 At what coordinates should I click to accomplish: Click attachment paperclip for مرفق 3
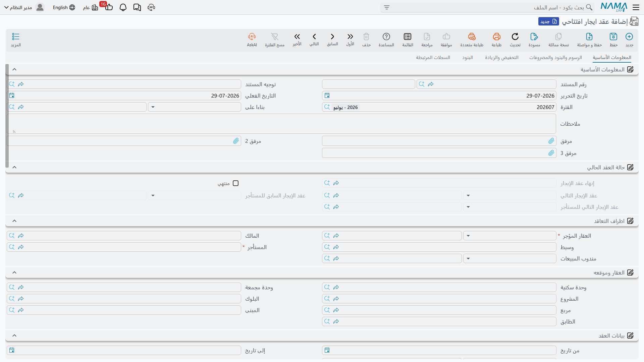(551, 153)
